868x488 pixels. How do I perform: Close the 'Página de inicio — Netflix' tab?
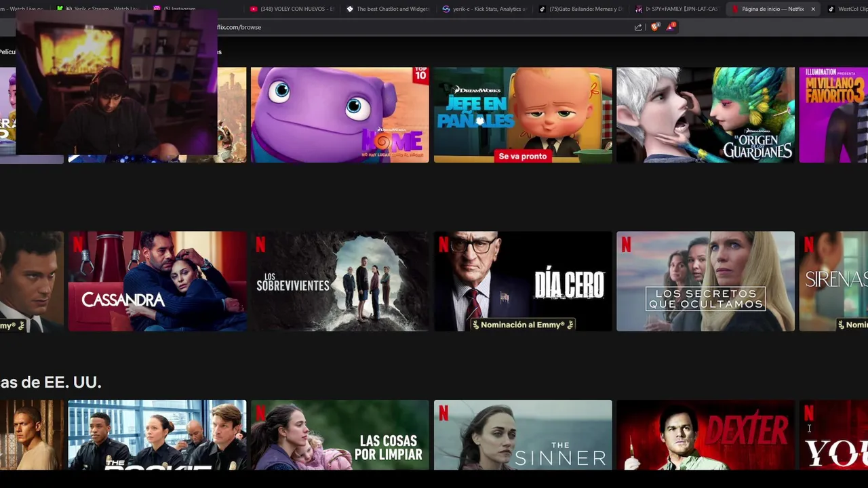click(813, 9)
